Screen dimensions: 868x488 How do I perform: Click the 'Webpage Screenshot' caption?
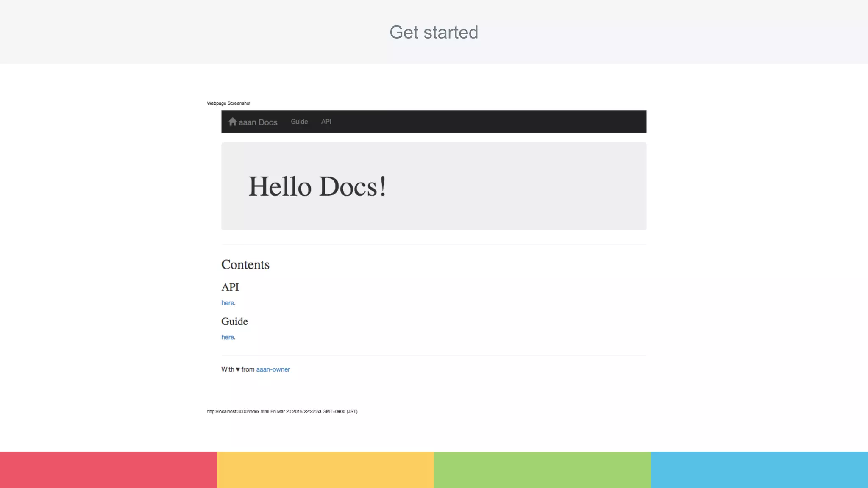(x=228, y=103)
